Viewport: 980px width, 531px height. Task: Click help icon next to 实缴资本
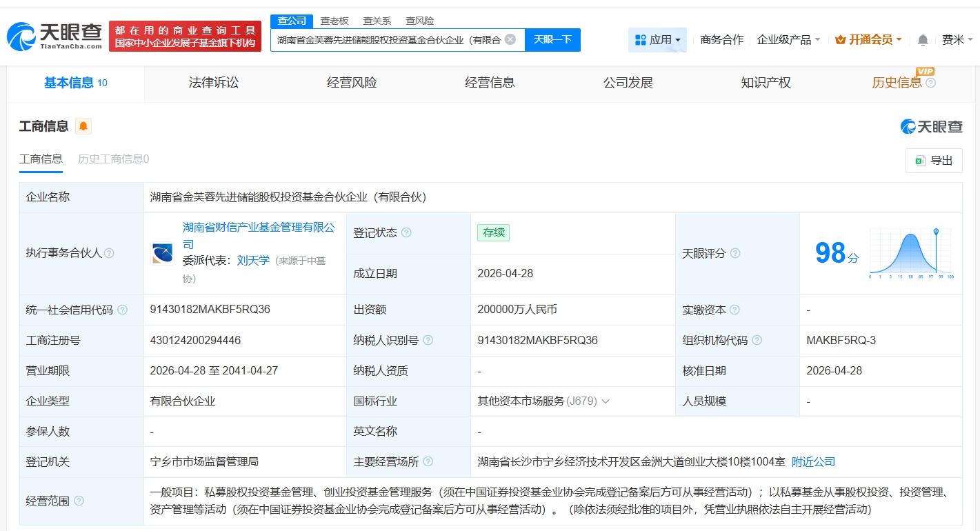click(x=734, y=310)
